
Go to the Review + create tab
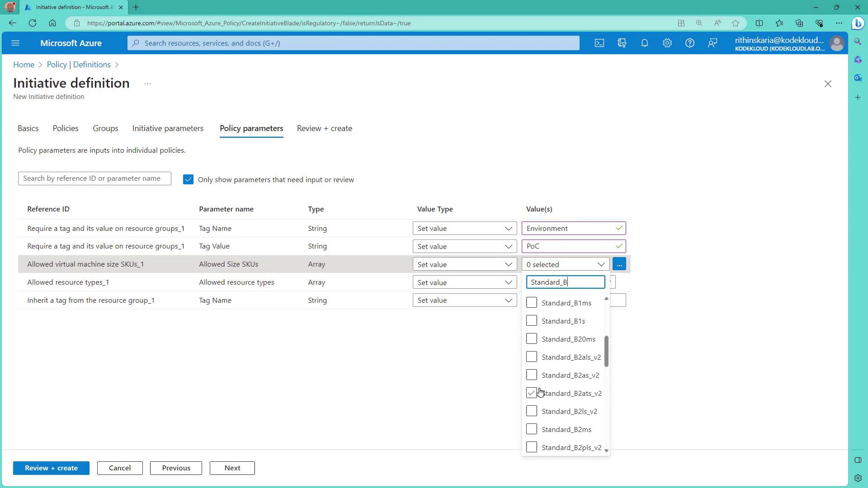point(324,128)
